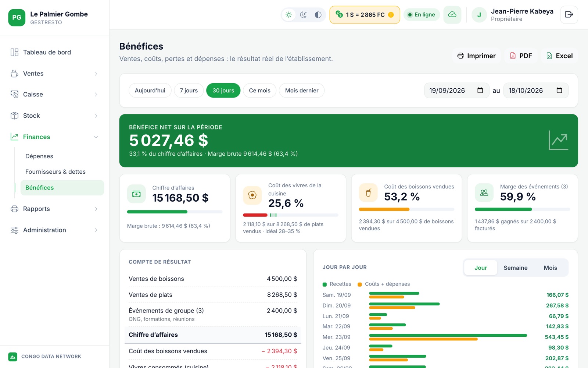Click the exchange rate warning indicator

click(391, 15)
